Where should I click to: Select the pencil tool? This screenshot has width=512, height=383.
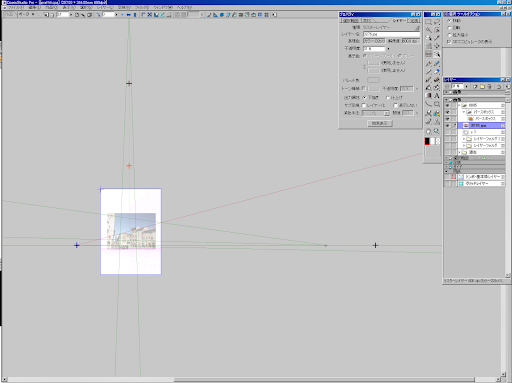pos(429,71)
